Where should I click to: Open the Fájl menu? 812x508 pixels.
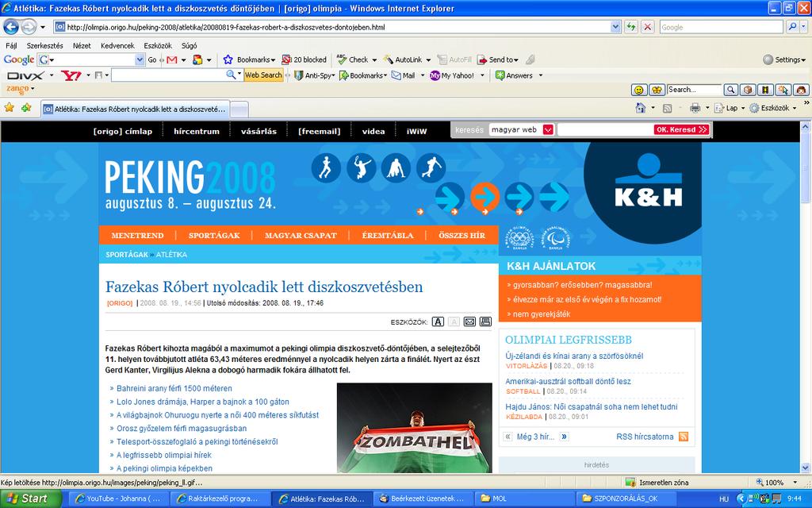point(11,45)
